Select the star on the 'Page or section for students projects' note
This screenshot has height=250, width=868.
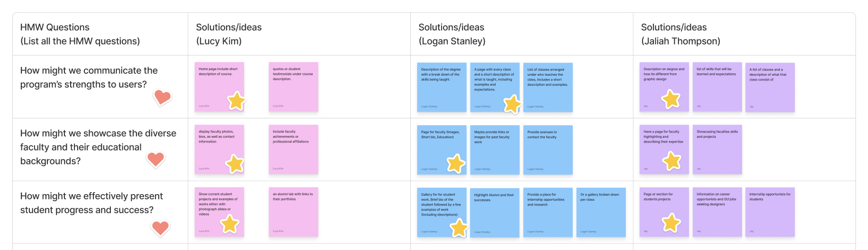pyautogui.click(x=671, y=223)
